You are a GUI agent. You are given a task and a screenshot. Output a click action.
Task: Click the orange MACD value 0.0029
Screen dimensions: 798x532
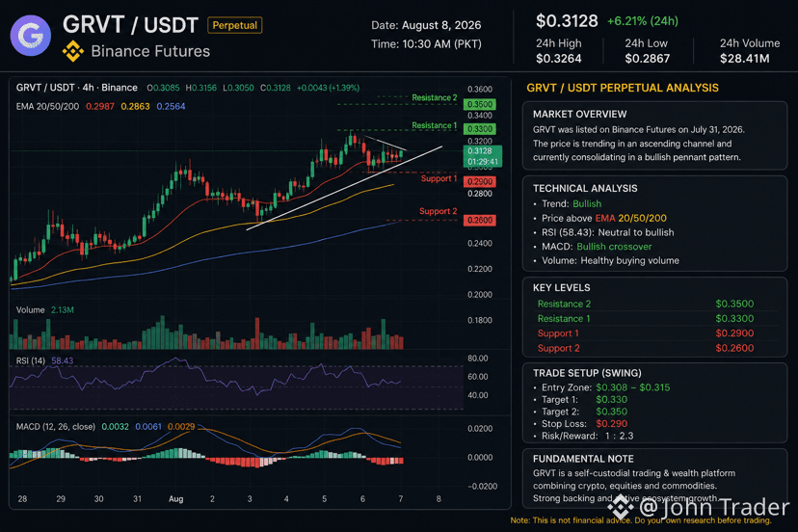(181, 427)
